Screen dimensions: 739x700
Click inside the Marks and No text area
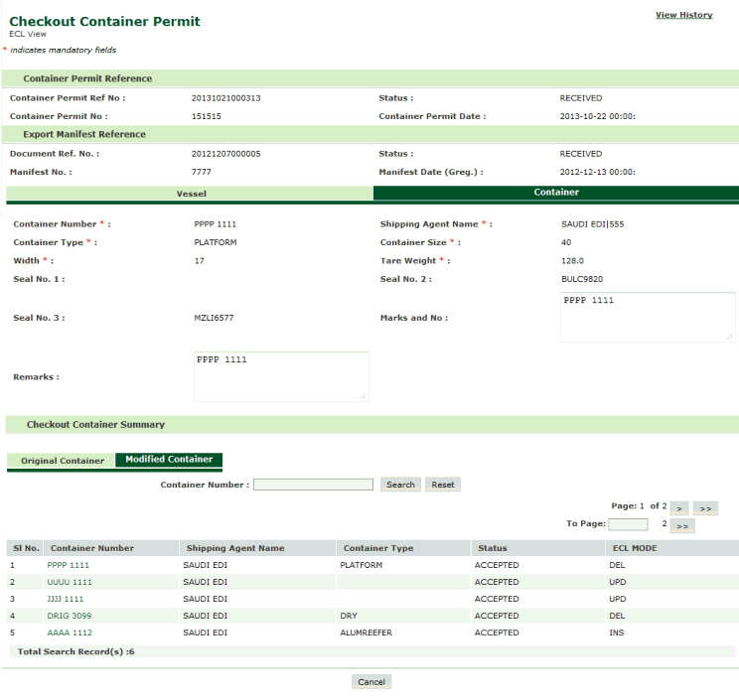648,318
